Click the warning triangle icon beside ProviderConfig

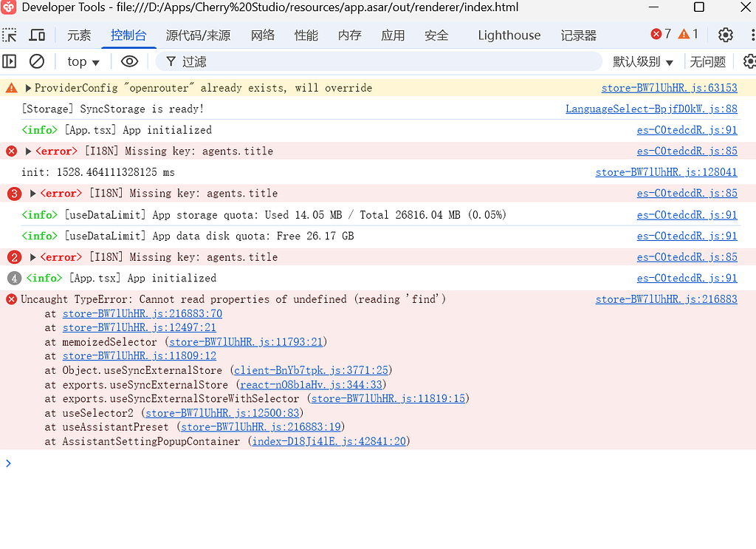[12, 88]
